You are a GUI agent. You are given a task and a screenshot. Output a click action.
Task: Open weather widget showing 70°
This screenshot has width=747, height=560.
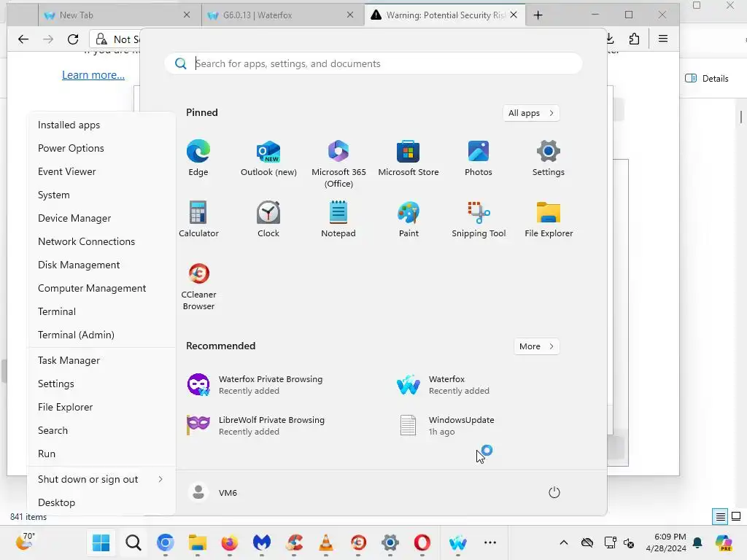click(25, 542)
